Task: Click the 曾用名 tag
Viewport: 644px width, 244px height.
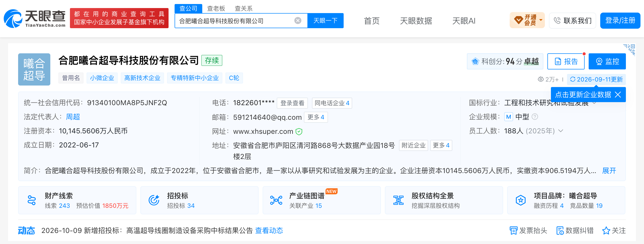Action: (x=71, y=78)
